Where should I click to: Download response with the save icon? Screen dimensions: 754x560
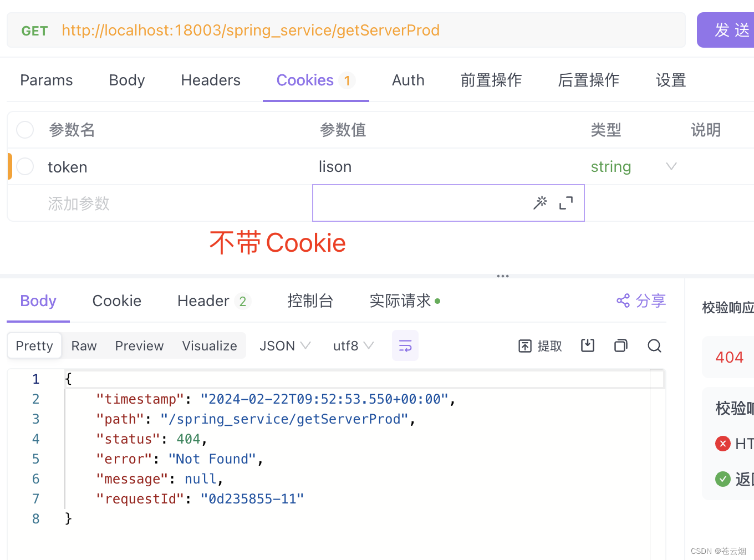(x=588, y=345)
